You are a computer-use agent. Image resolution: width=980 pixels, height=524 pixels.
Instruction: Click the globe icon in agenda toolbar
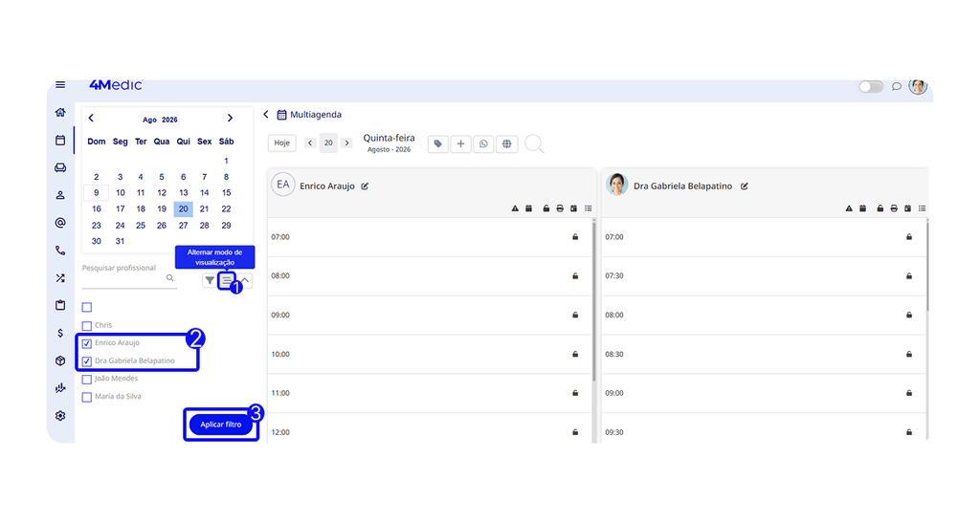(x=507, y=144)
